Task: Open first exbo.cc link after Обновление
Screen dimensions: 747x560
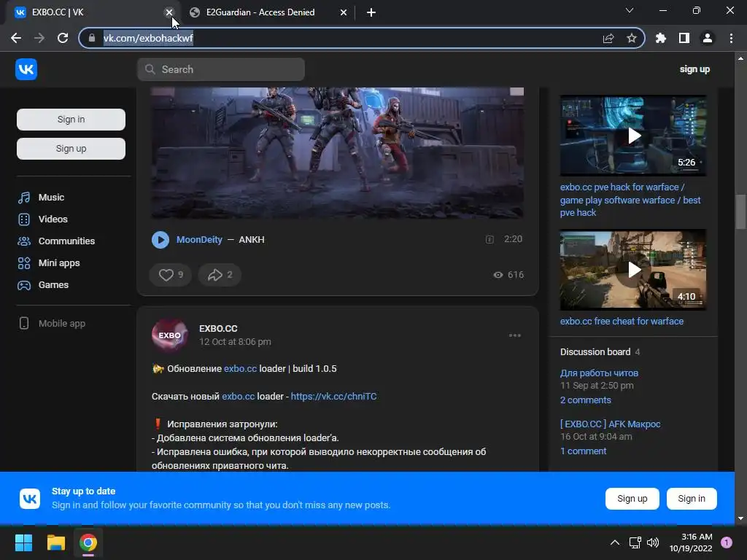Action: point(240,368)
